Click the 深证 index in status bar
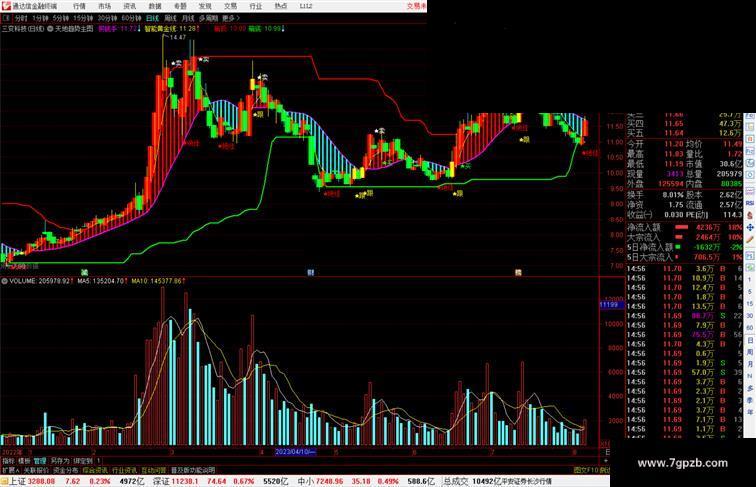This screenshot has height=487, width=756. (x=162, y=481)
